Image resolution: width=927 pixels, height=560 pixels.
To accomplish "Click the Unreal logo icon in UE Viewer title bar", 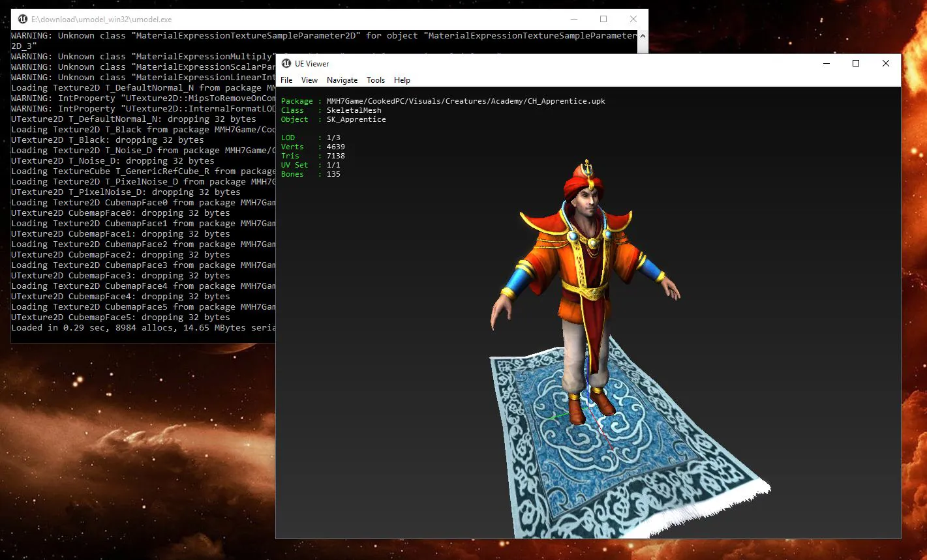I will (285, 63).
